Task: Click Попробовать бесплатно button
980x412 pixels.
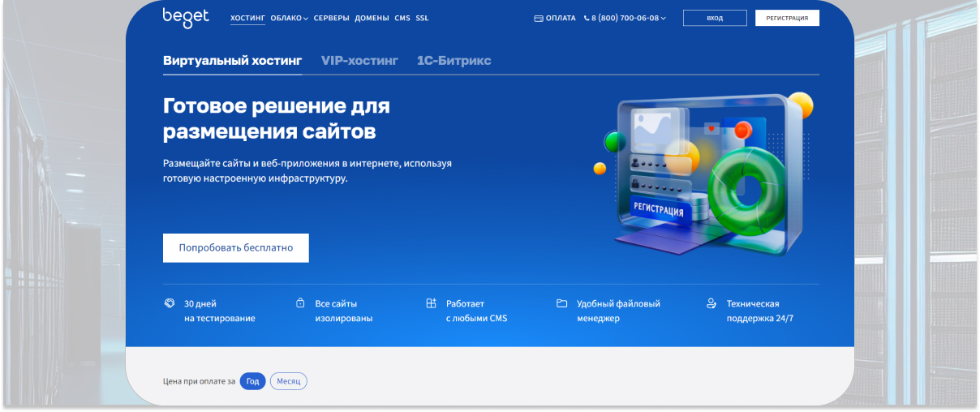Action: (236, 248)
